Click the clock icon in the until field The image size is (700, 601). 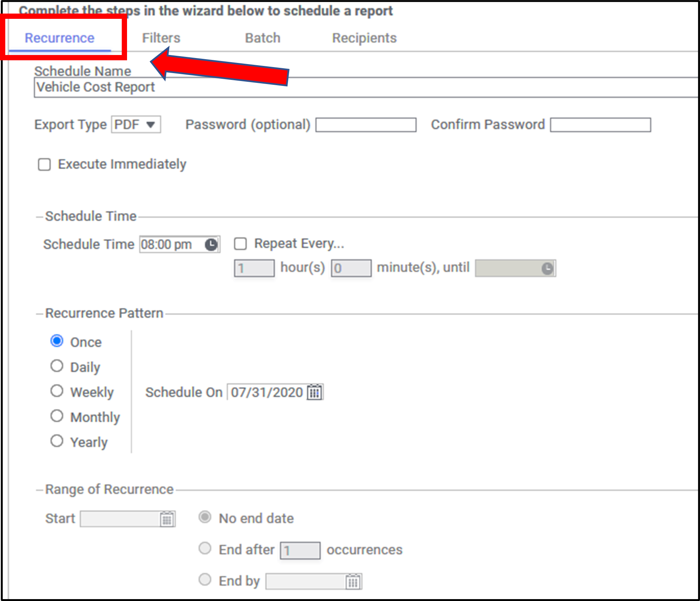547,268
